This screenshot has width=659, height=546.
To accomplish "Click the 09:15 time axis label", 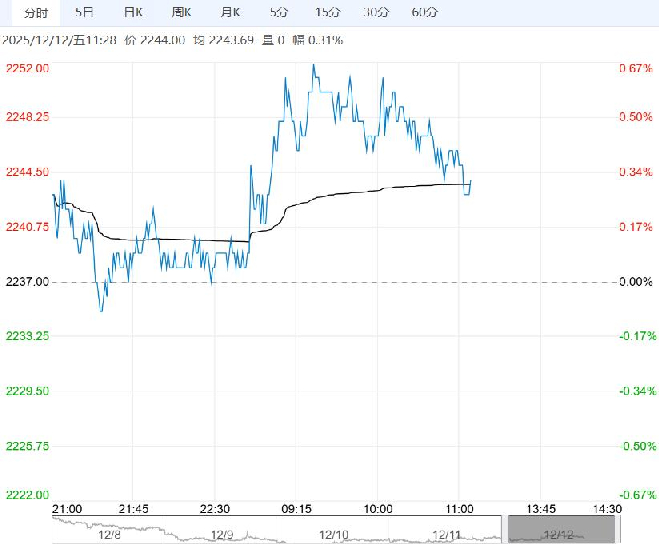I will click(294, 508).
